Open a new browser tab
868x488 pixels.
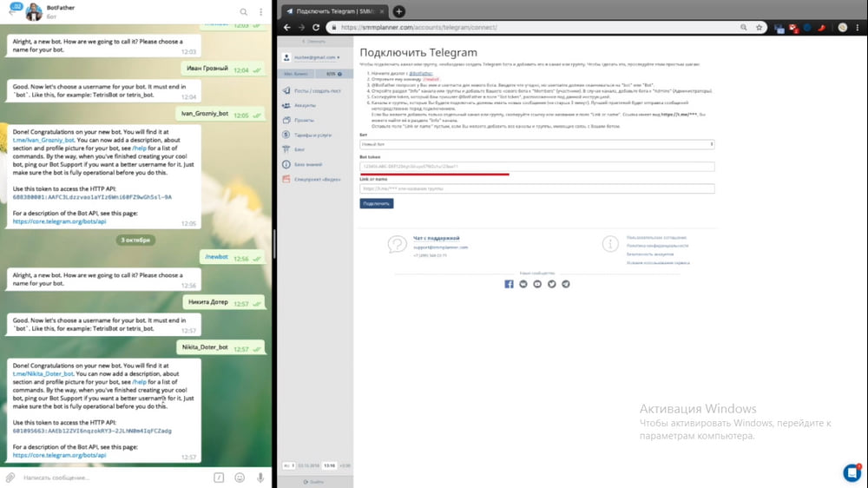coord(398,11)
